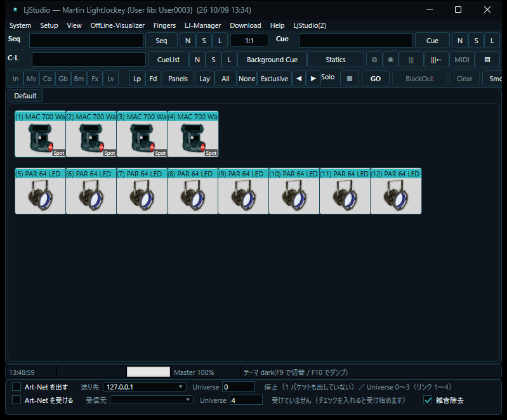Open the Effects (Fx) control
This screenshot has height=420, width=507.
pos(95,79)
